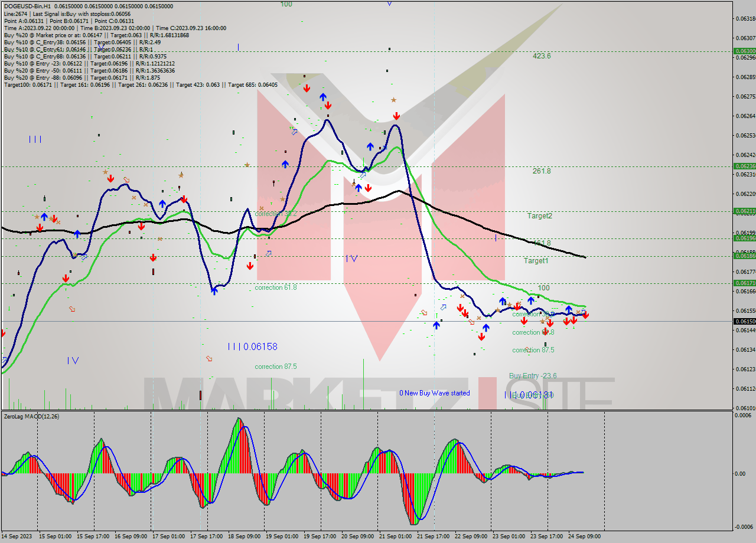The width and height of the screenshot is (756, 543).
Task: Select the 'Buy Entry -23.6' label
Action: [533, 375]
